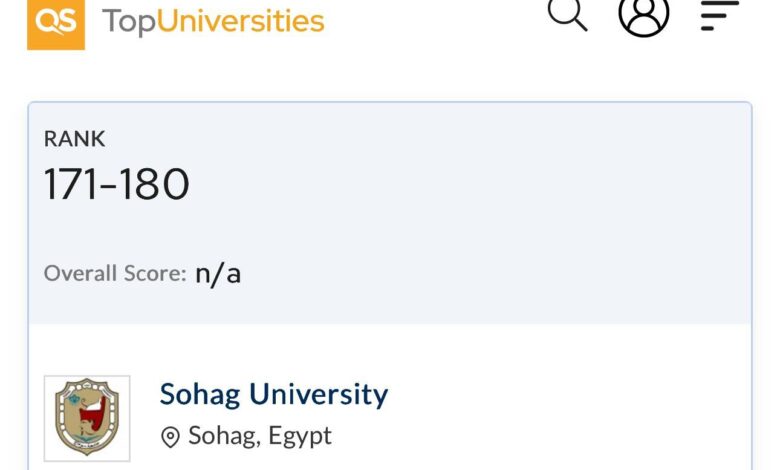Click the location pin icon beside Sohag
780x470 pixels.
click(x=170, y=437)
